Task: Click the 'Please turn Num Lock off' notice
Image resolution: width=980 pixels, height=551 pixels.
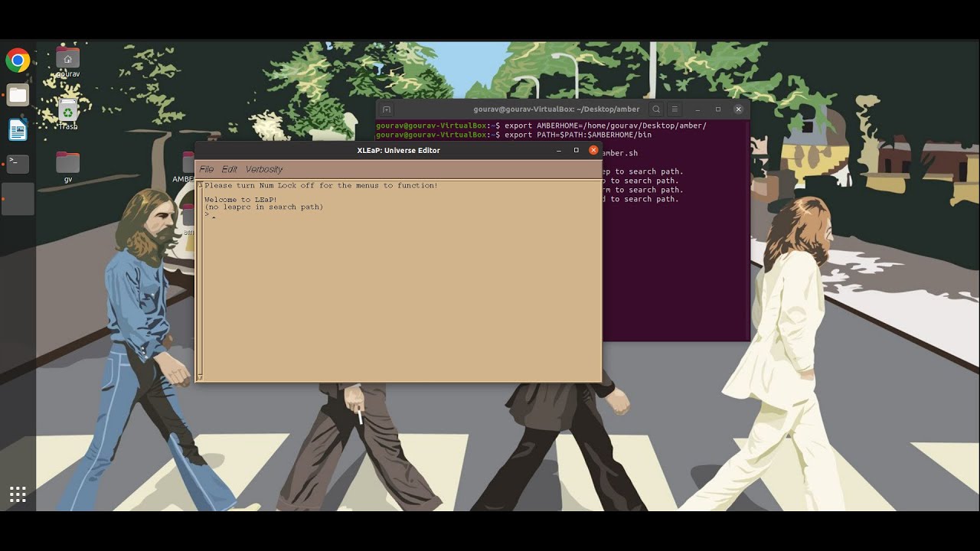Action: [321, 185]
